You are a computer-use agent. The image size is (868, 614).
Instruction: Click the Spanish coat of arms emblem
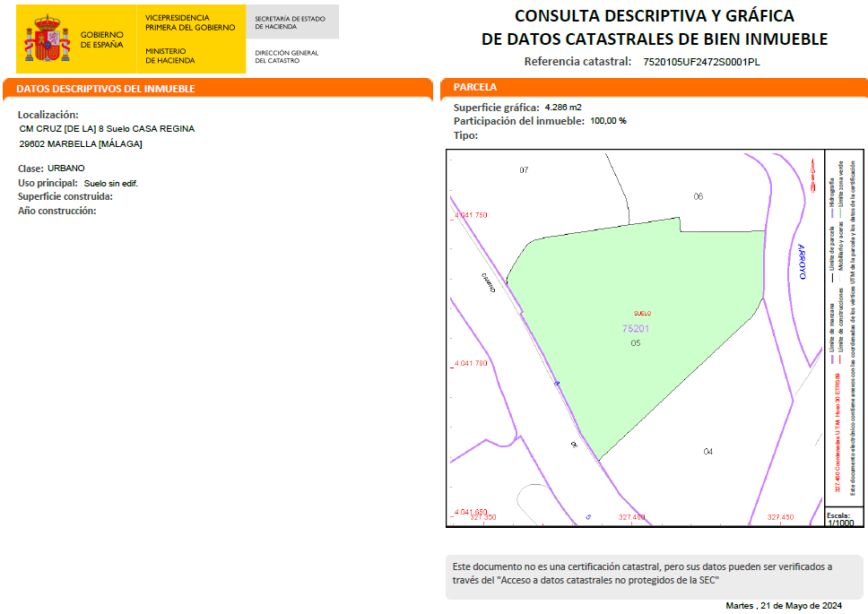click(x=48, y=39)
